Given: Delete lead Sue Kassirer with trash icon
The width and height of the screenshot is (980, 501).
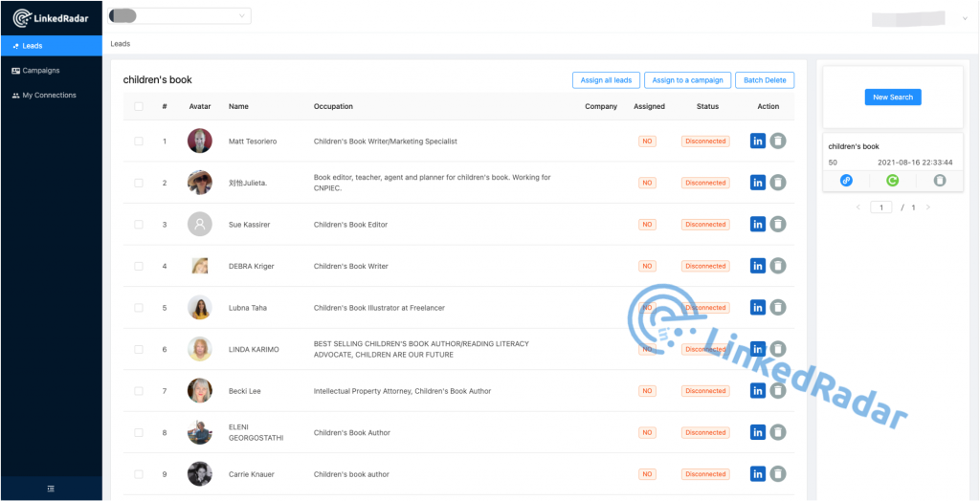Looking at the screenshot, I should [x=778, y=224].
